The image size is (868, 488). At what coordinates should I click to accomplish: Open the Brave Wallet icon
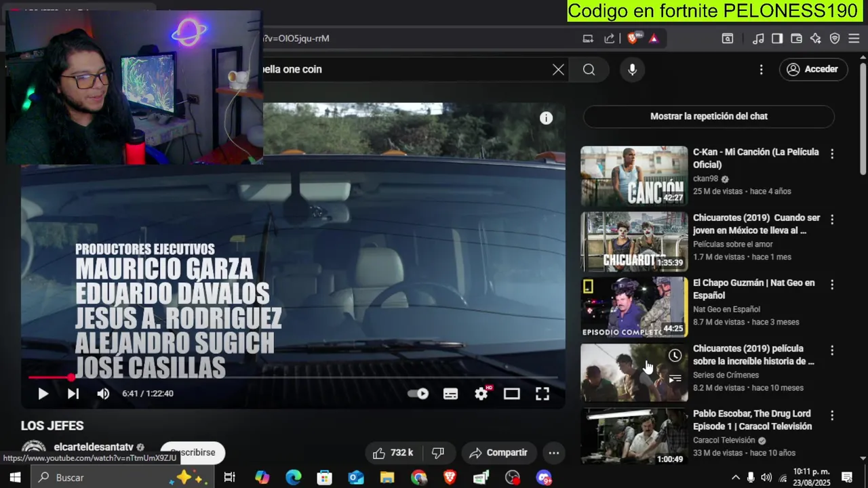[x=797, y=39]
